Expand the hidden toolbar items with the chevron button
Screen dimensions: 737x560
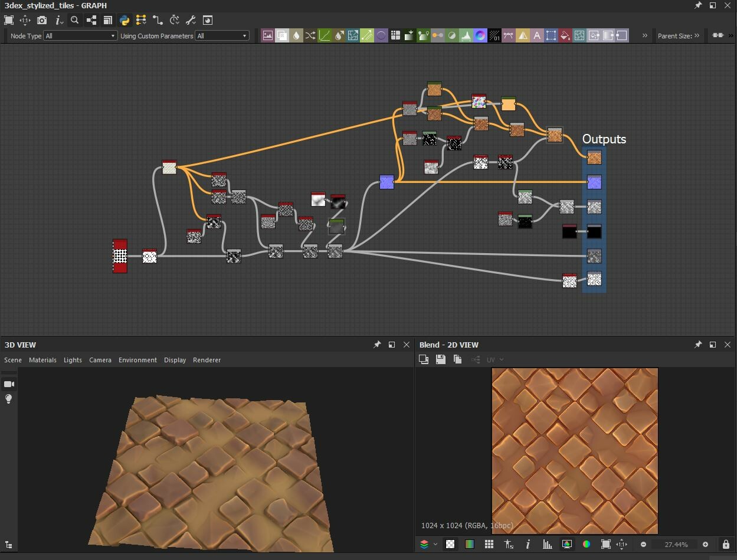click(x=645, y=35)
